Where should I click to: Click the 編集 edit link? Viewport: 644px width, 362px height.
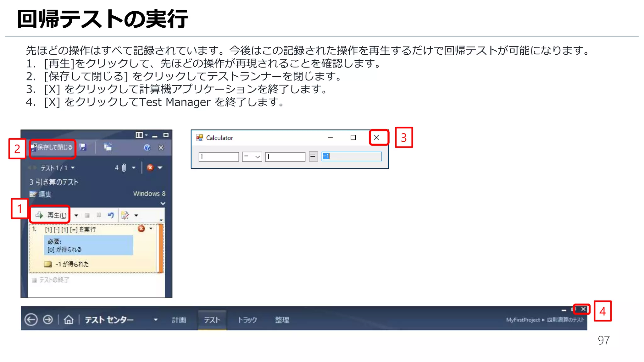(41, 194)
